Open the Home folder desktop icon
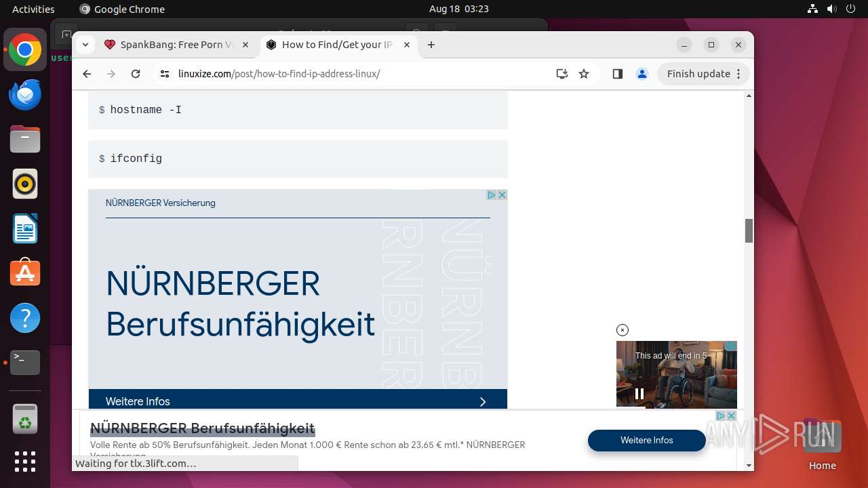This screenshot has width=868, height=488. (822, 445)
